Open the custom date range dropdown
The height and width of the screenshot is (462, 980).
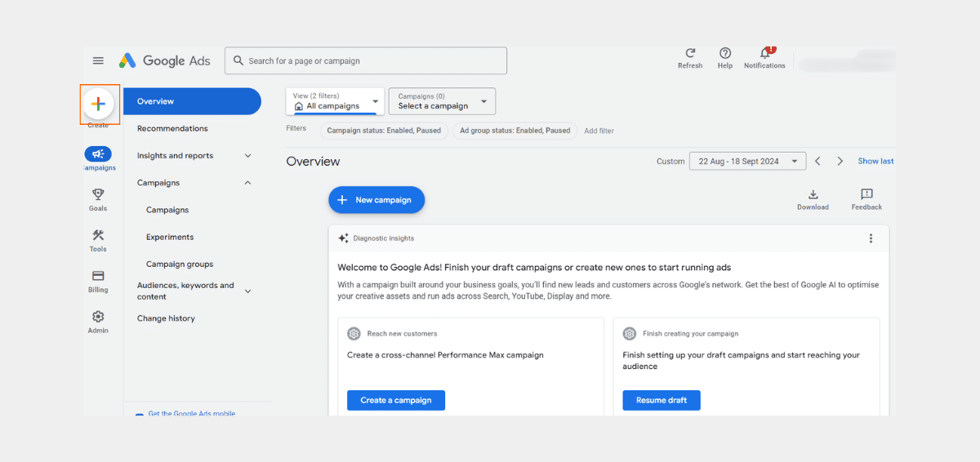pyautogui.click(x=747, y=161)
